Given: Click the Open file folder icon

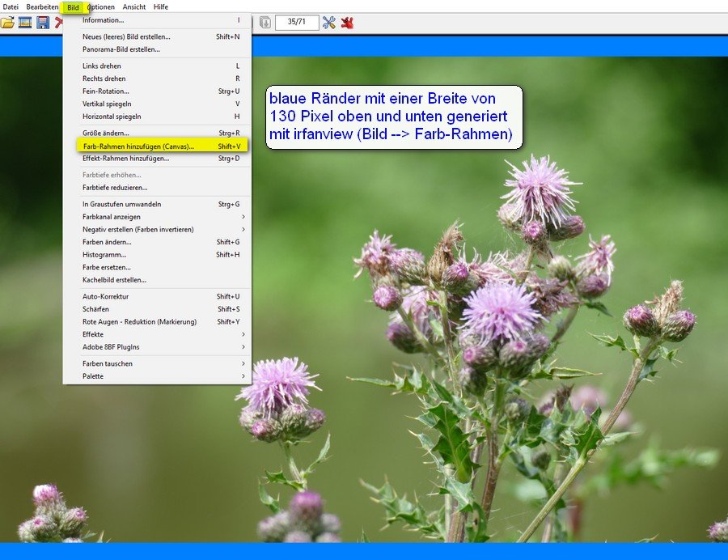Looking at the screenshot, I should point(7,23).
